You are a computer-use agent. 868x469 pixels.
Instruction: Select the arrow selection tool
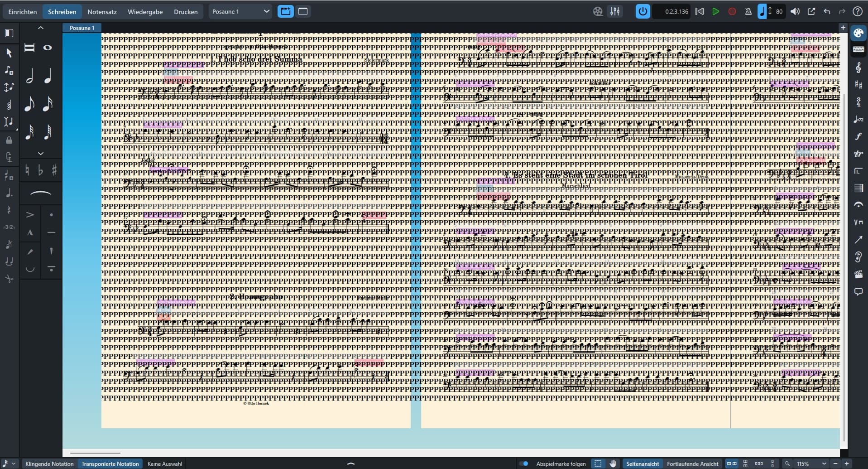coord(9,53)
